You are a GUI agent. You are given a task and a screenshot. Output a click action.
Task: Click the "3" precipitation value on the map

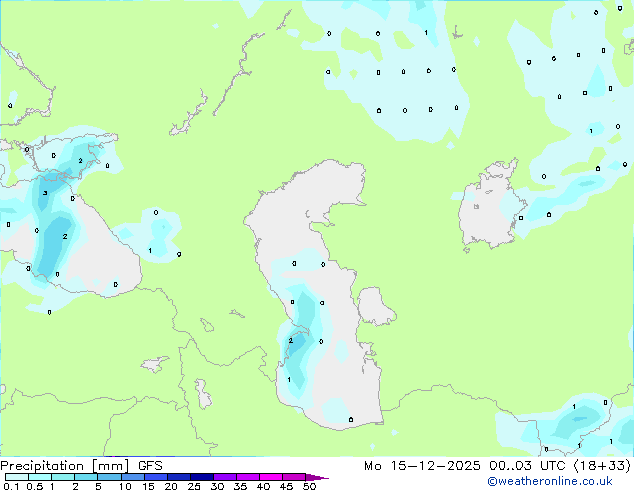(x=45, y=193)
